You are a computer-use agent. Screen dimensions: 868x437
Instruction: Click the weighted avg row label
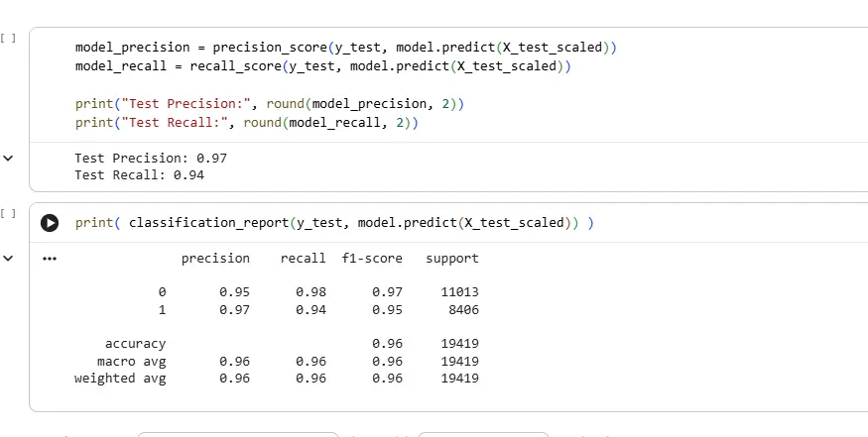120,379
